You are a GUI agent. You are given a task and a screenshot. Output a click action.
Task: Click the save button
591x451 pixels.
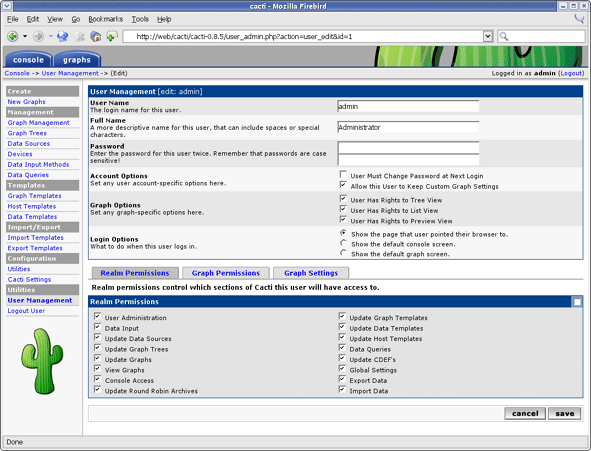coord(565,413)
